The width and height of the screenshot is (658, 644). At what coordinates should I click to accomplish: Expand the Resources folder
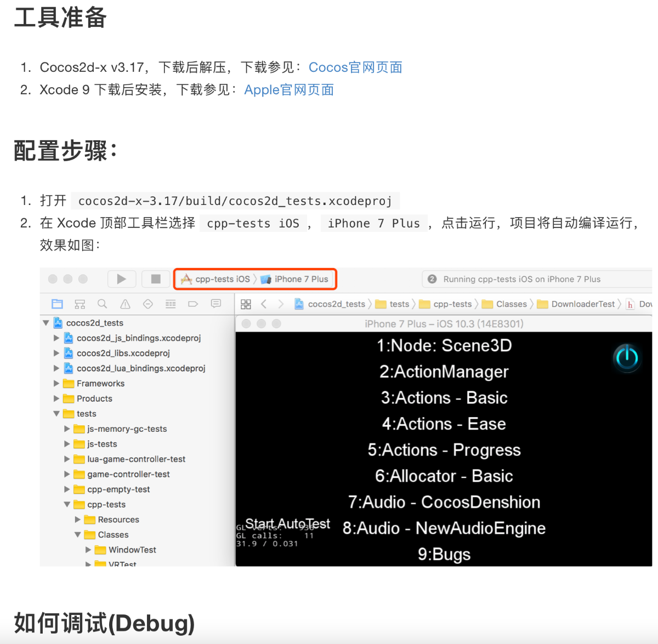click(78, 520)
